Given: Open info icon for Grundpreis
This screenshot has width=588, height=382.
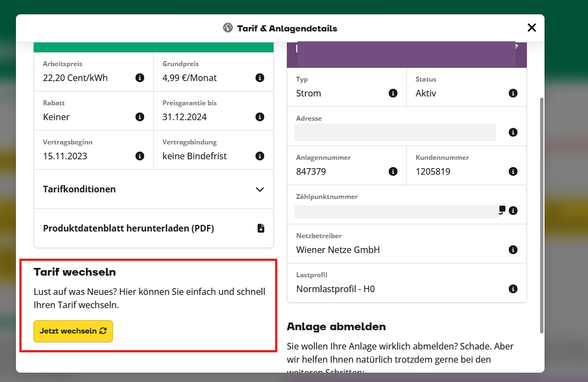Looking at the screenshot, I should 260,78.
